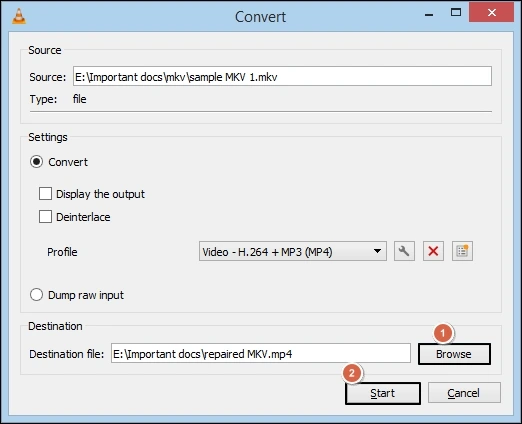
Task: Click the Source path input field
Action: 282,76
